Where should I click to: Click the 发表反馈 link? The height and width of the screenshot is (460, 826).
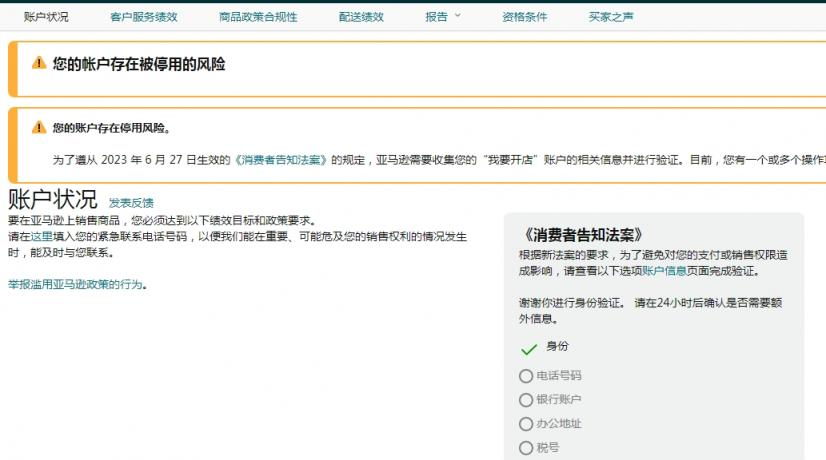pos(131,203)
